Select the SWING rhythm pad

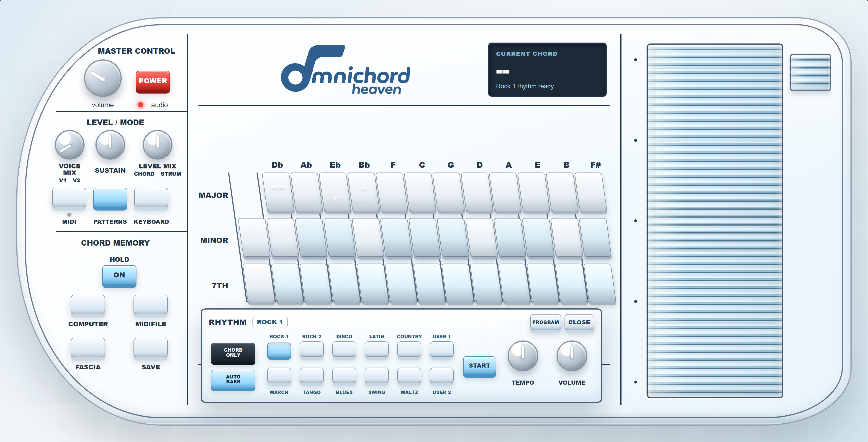377,376
